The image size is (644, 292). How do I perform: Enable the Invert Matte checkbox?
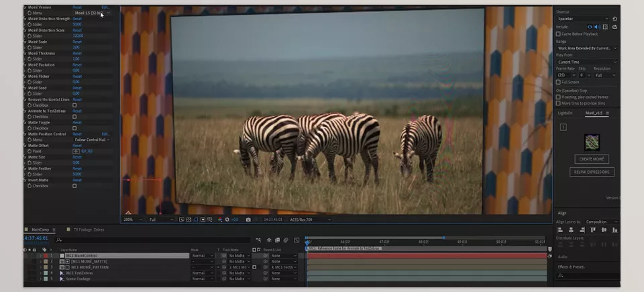(74, 186)
